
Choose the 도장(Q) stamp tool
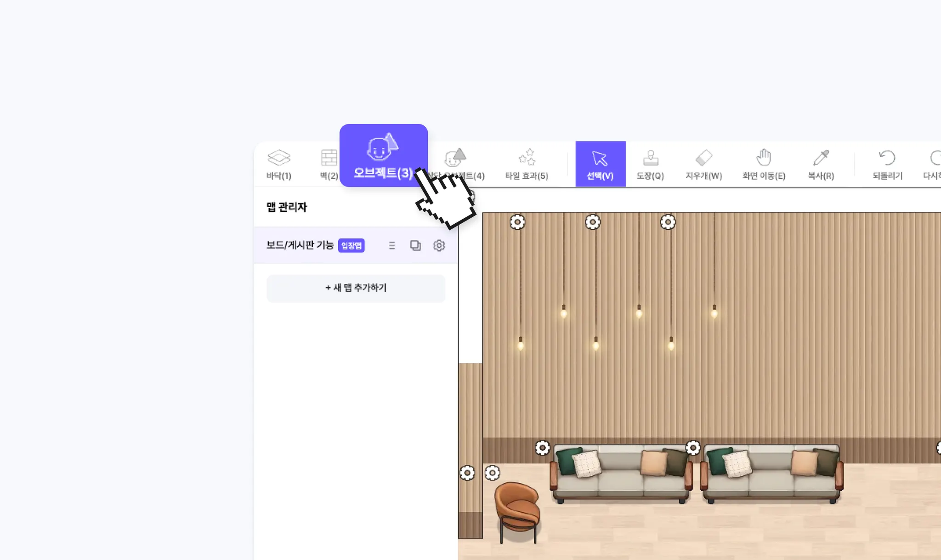pyautogui.click(x=650, y=164)
